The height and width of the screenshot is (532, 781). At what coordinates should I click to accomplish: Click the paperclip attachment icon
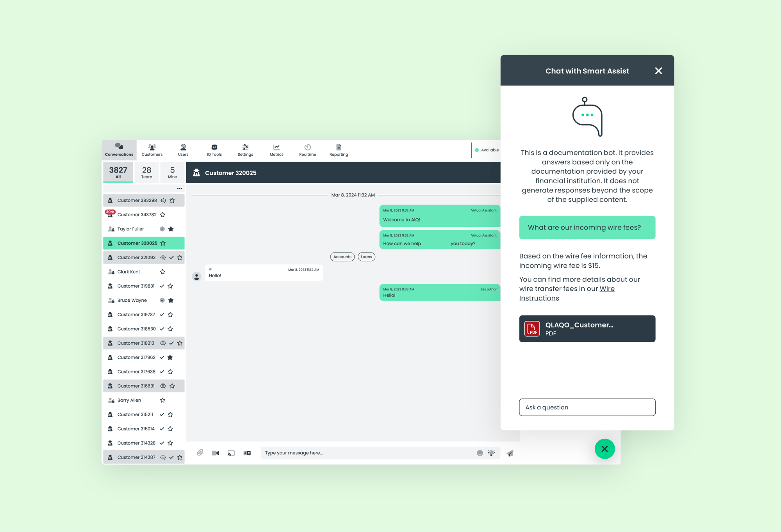pyautogui.click(x=200, y=452)
